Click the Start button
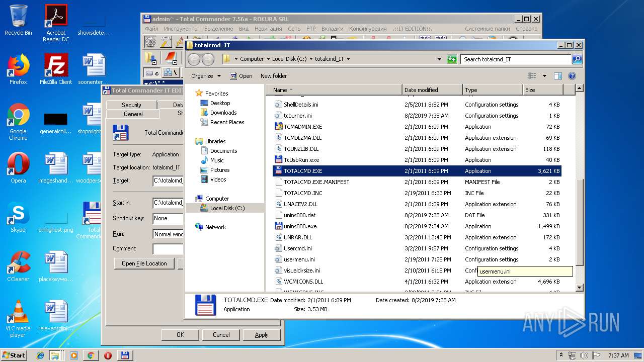The height and width of the screenshot is (362, 644). tap(14, 355)
